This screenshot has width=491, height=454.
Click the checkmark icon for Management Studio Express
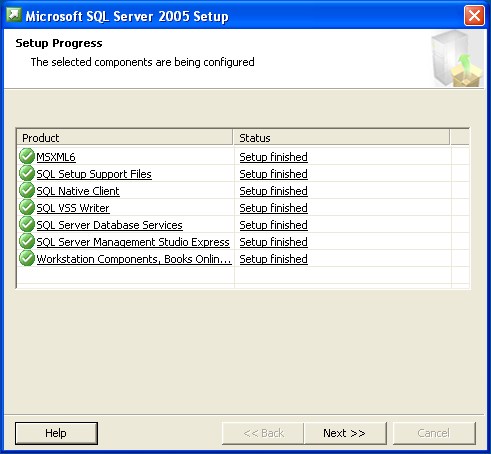click(x=27, y=241)
